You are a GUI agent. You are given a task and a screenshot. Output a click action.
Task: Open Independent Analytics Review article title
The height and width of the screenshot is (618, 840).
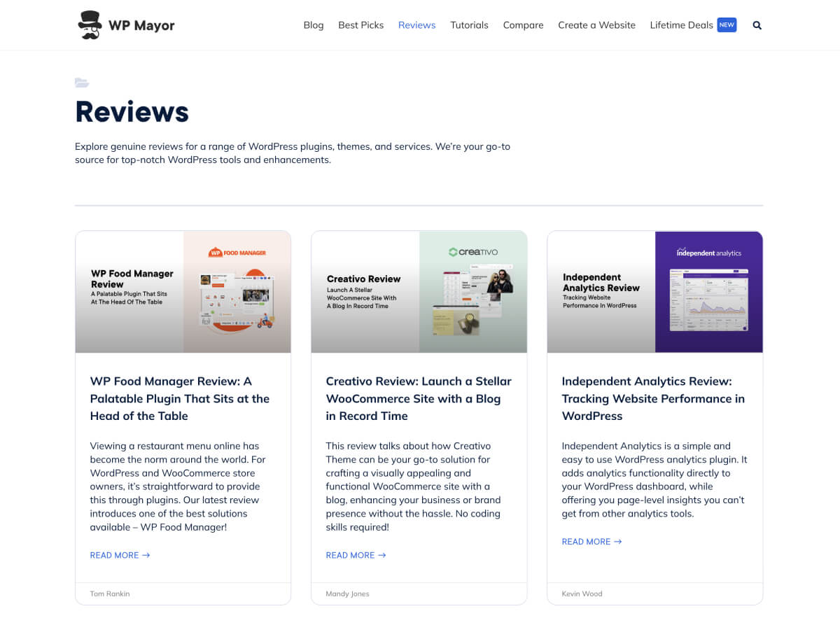[x=653, y=398]
